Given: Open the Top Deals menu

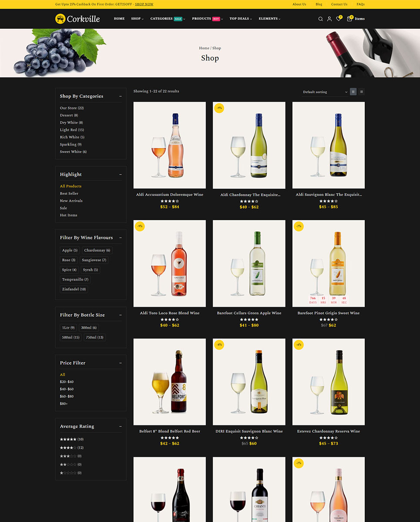Looking at the screenshot, I should [x=241, y=19].
